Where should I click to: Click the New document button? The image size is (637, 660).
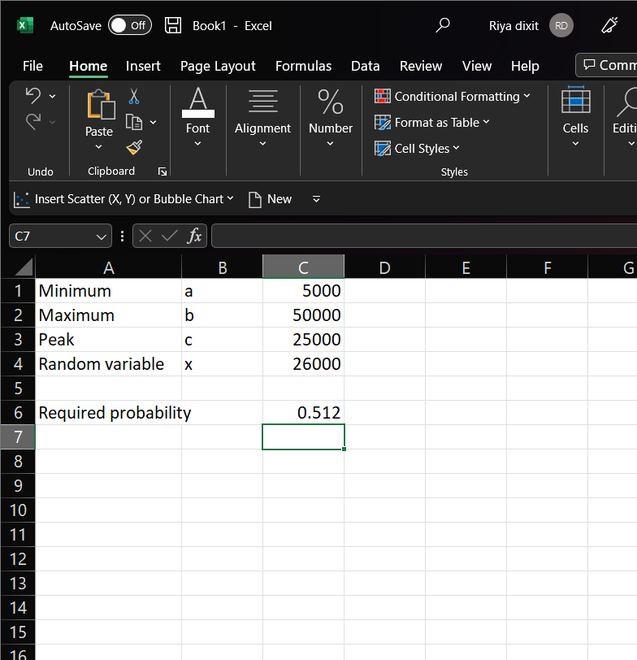270,199
